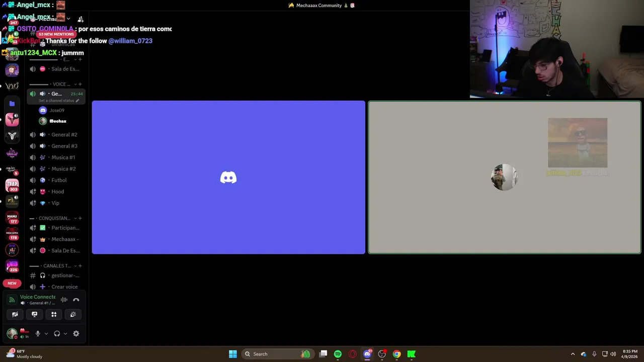Screen dimensions: 644x362
Task: Open the Activities launcher button
Action: click(x=54, y=314)
